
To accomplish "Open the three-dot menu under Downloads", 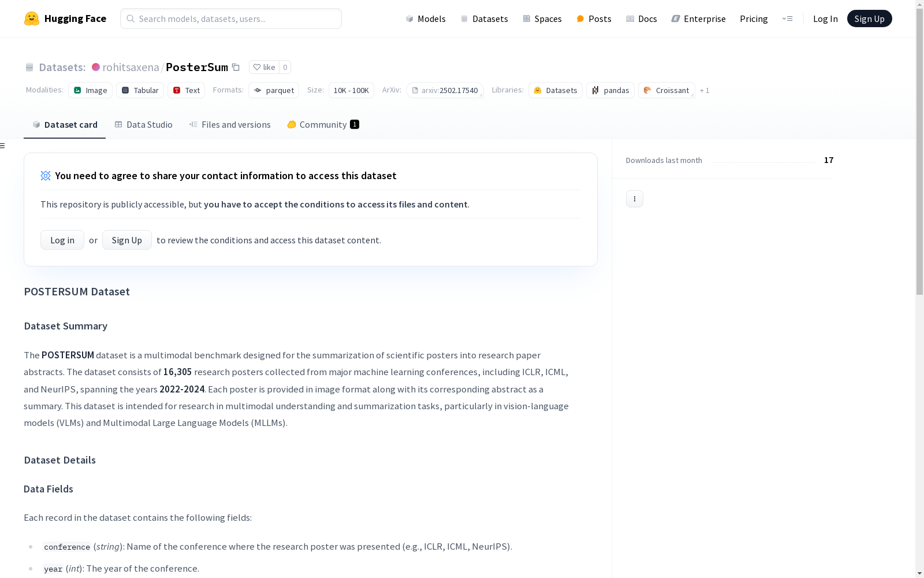I will pos(635,199).
